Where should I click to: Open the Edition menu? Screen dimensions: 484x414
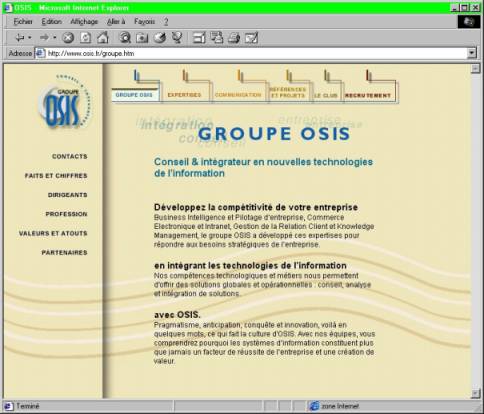(52, 22)
